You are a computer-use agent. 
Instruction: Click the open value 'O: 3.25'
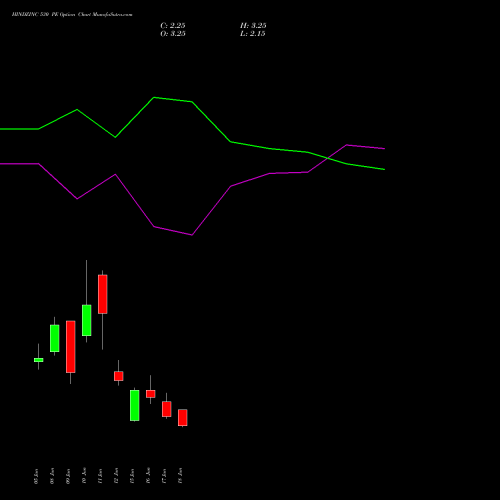173,34
